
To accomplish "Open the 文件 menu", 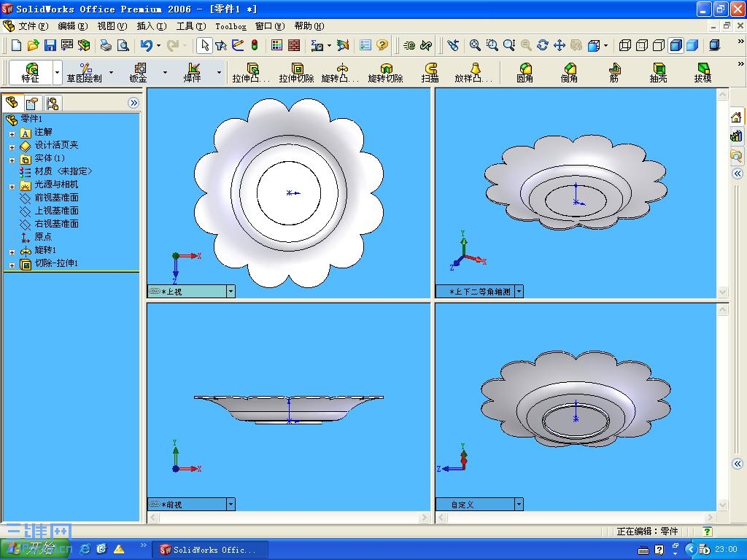I will click(x=34, y=26).
